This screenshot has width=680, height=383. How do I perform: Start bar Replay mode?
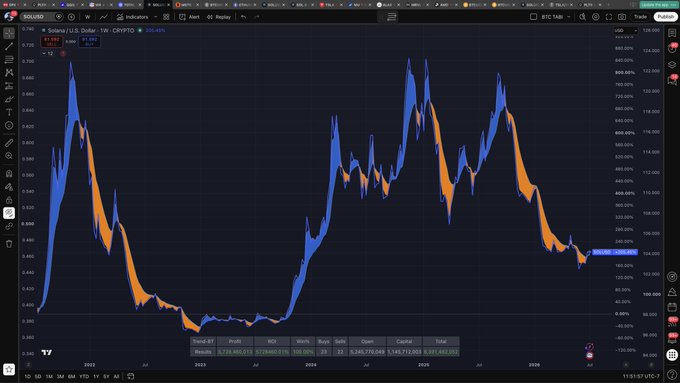click(219, 17)
